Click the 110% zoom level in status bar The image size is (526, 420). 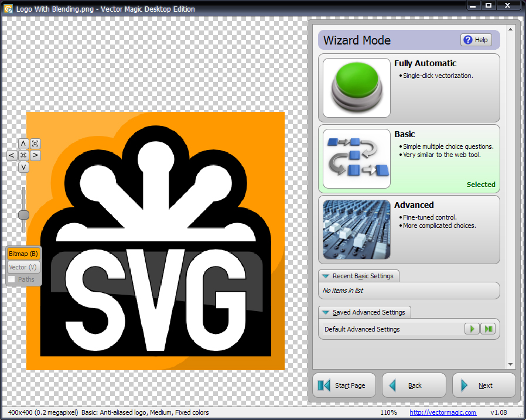click(388, 412)
